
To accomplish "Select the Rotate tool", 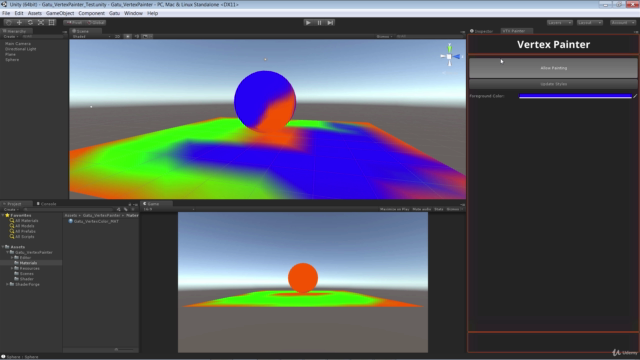I will click(30, 22).
